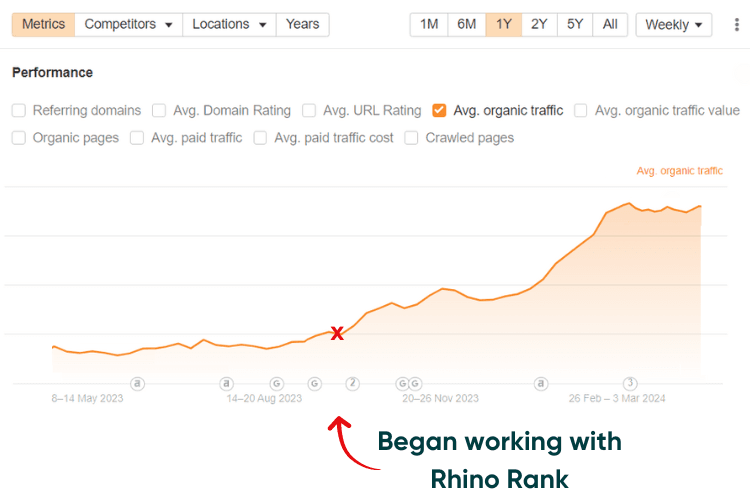Viewport: 750px width, 500px height.
Task: Click the numbered '2' timeline marker
Action: [352, 383]
